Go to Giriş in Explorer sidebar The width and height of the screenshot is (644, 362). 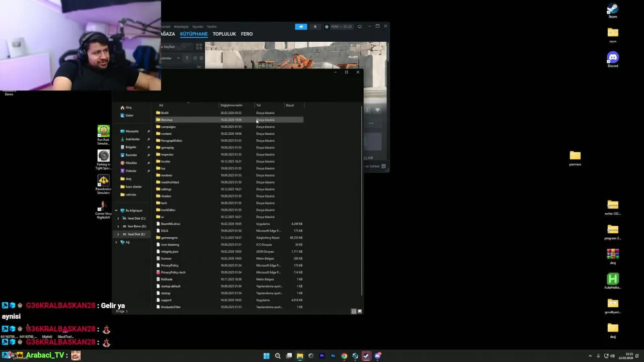[126, 108]
